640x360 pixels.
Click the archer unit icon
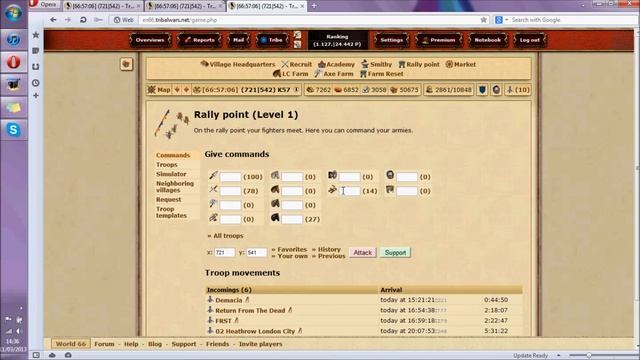[x=213, y=218]
